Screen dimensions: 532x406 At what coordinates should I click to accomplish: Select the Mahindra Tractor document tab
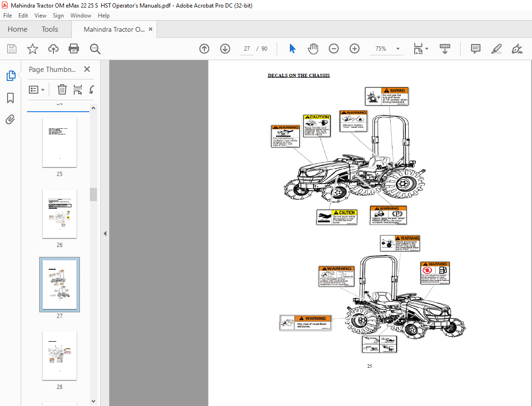[x=114, y=29]
